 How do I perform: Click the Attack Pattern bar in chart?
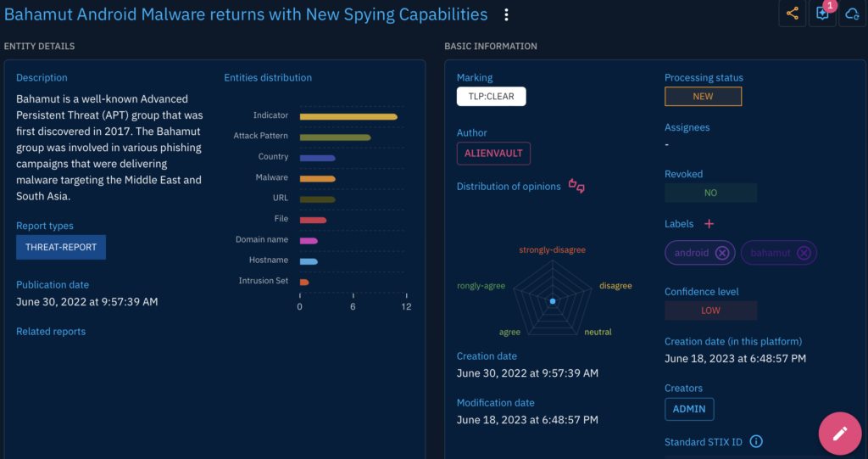pyautogui.click(x=335, y=137)
